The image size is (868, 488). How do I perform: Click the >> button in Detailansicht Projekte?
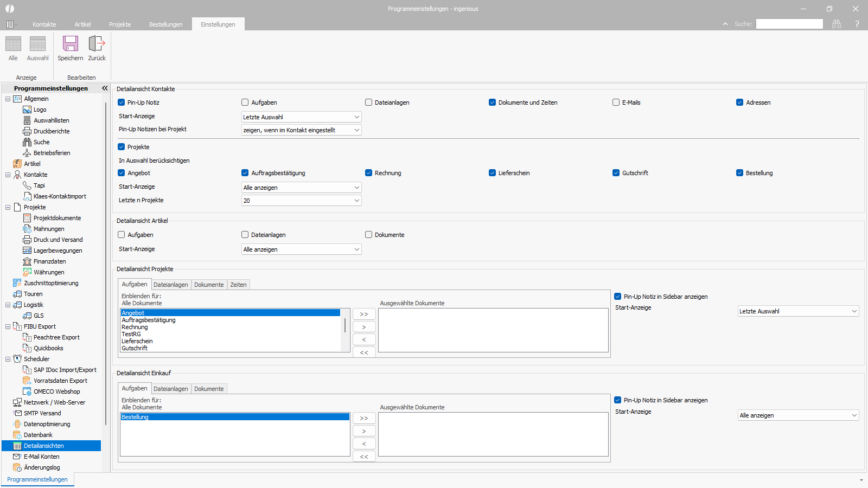(x=364, y=314)
